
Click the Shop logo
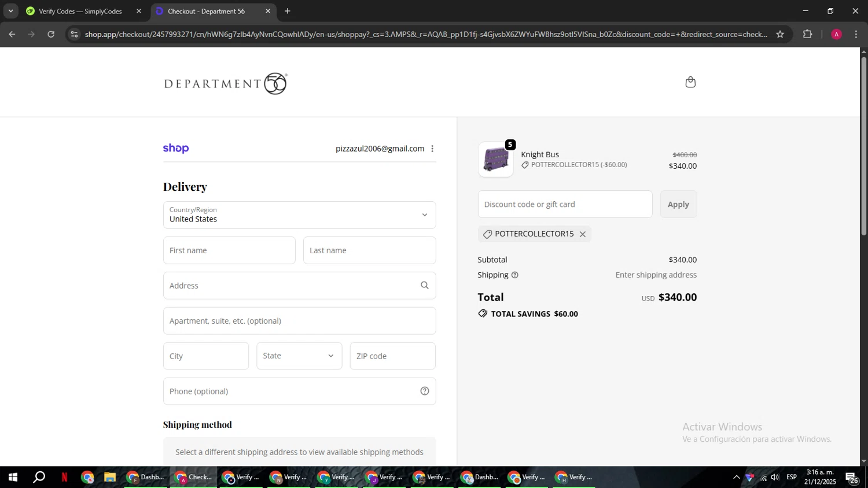[x=176, y=149]
